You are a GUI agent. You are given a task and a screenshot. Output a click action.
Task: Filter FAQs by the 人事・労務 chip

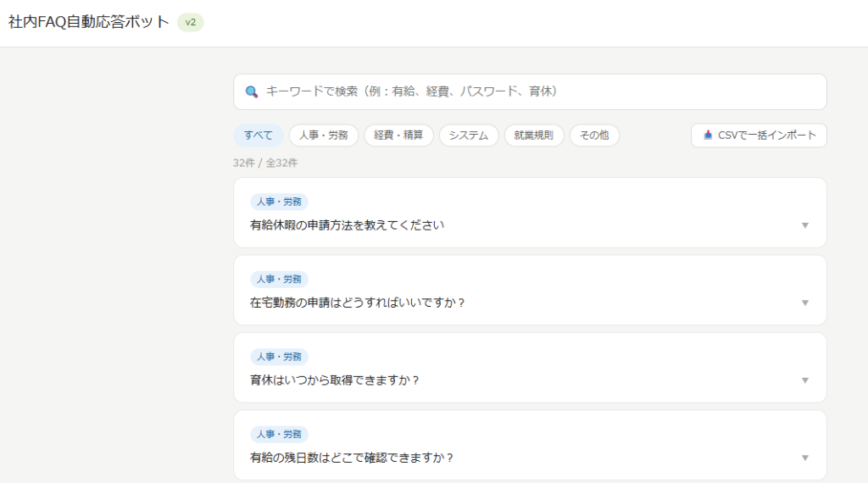(x=323, y=136)
